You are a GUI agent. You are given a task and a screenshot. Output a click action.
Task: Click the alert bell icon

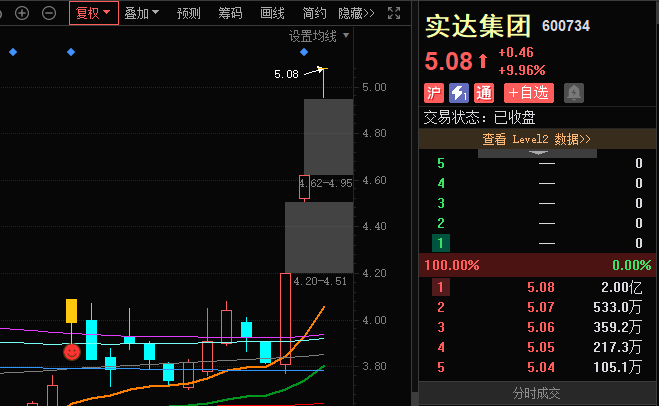pyautogui.click(x=574, y=93)
